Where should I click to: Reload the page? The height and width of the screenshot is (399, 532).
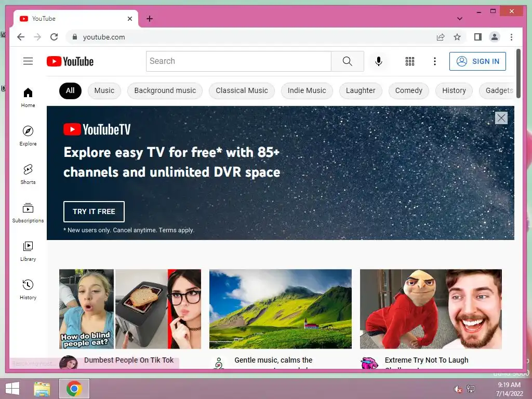point(54,37)
